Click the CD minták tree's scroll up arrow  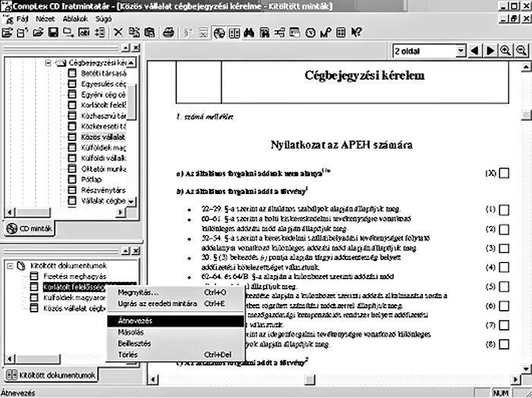tap(131, 62)
